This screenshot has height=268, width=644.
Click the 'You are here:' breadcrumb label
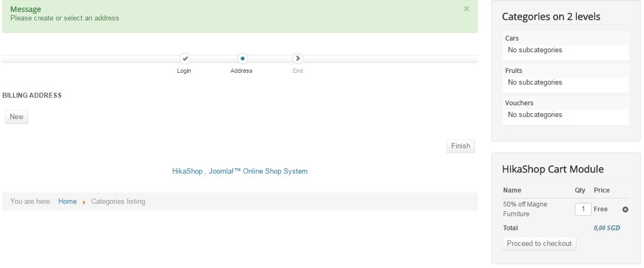31,202
